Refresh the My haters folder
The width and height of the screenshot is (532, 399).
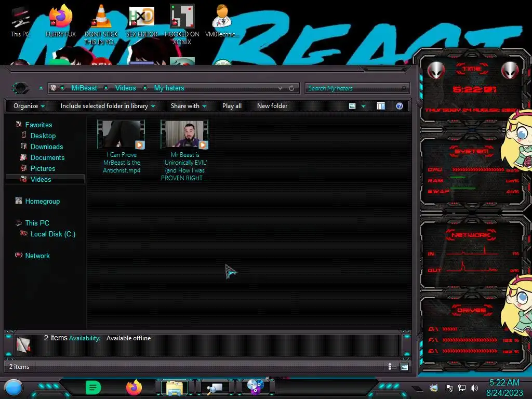coord(291,88)
